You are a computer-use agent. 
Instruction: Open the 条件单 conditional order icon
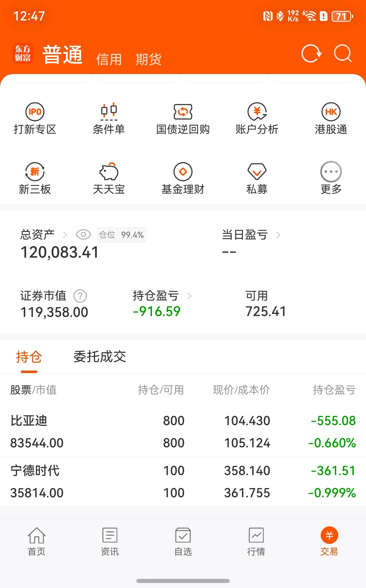click(109, 112)
